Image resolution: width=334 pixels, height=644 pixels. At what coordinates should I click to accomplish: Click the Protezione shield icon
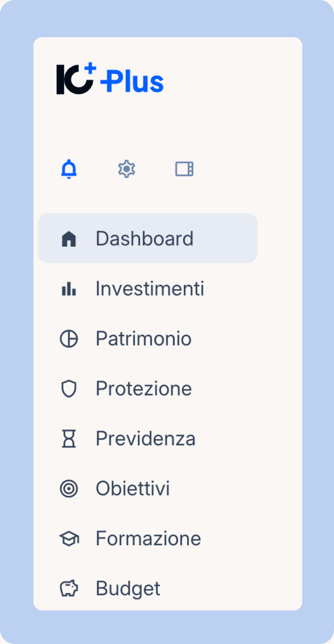point(69,389)
